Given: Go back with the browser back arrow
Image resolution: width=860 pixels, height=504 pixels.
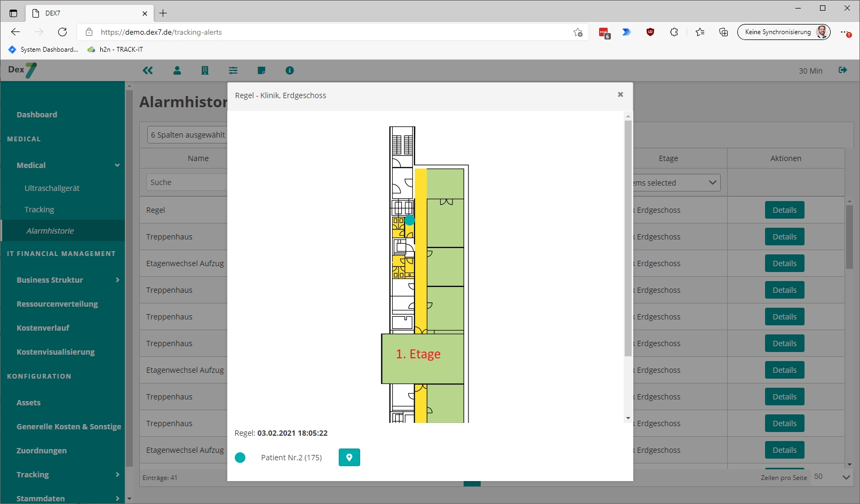Looking at the screenshot, I should (x=15, y=32).
